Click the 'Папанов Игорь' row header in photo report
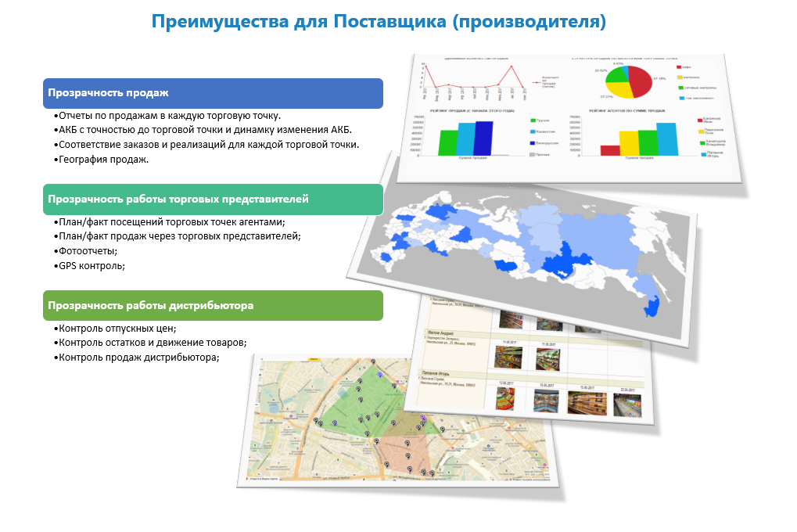 click(x=436, y=373)
